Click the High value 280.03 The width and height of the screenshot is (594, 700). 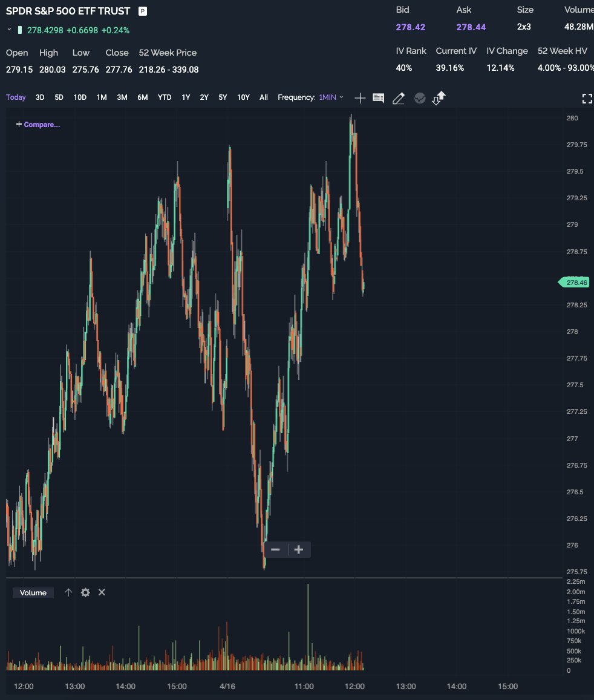(52, 70)
